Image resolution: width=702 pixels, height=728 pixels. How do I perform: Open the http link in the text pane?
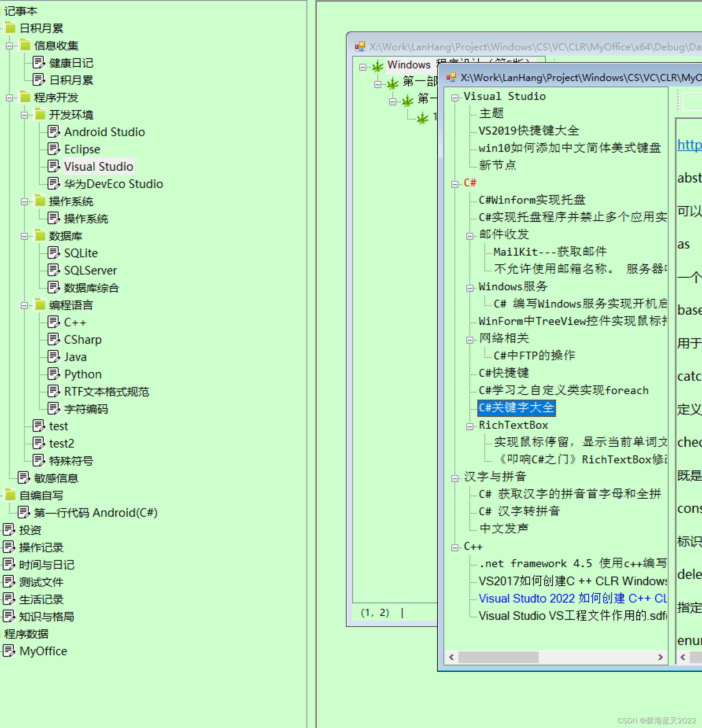(689, 145)
